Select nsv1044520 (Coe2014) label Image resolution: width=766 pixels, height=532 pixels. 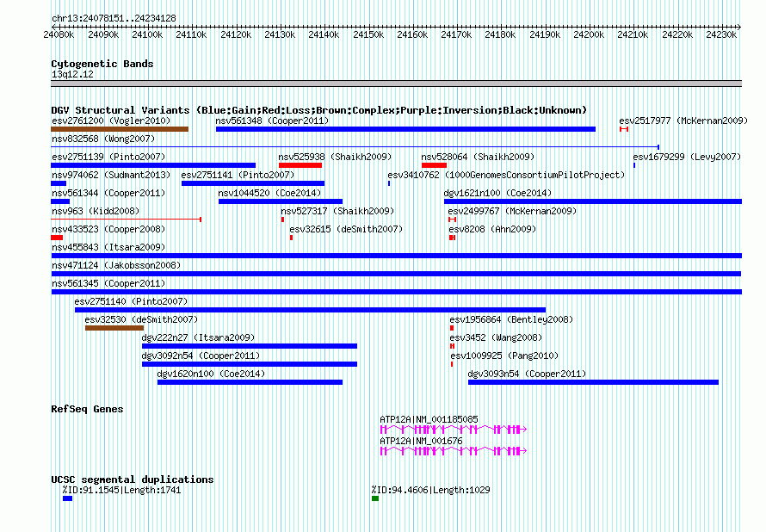click(x=269, y=193)
